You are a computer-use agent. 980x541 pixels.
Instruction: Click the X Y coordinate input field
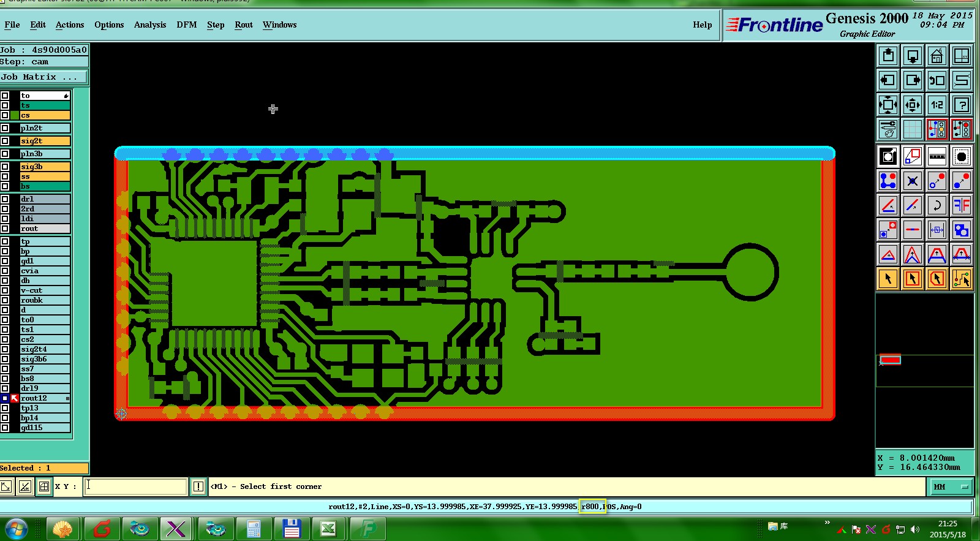click(x=135, y=486)
